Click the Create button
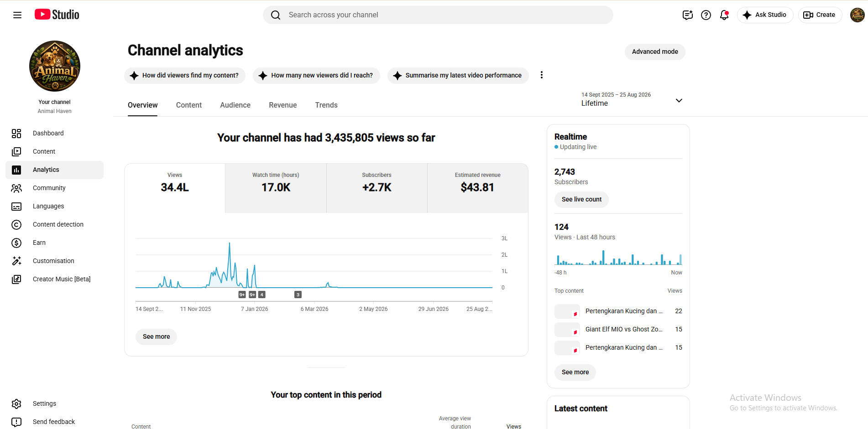Viewport: 868px width, 429px height. (x=820, y=15)
